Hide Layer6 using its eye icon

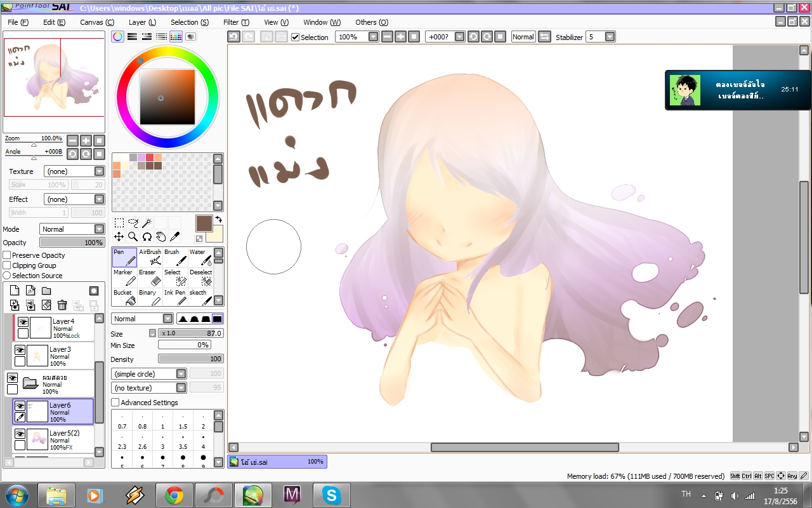[20, 406]
